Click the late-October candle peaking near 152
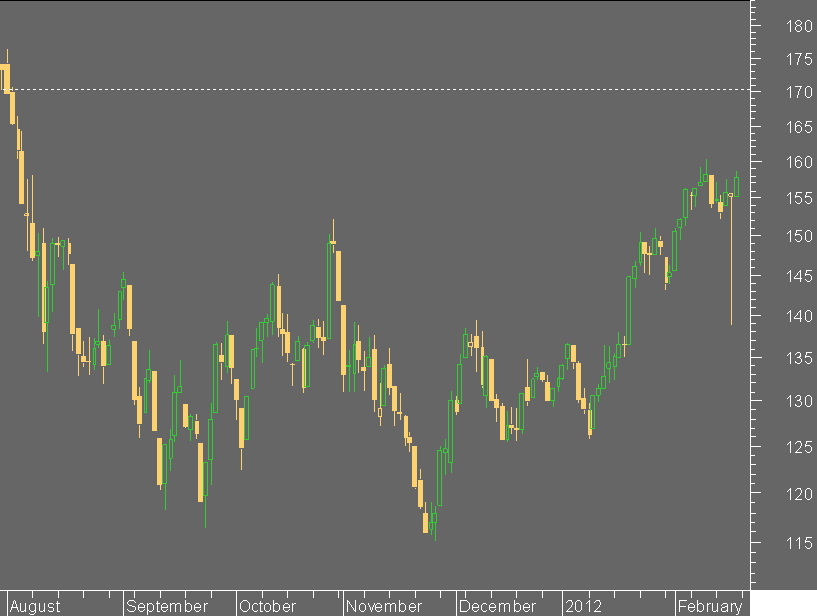The image size is (817, 616). [333, 236]
